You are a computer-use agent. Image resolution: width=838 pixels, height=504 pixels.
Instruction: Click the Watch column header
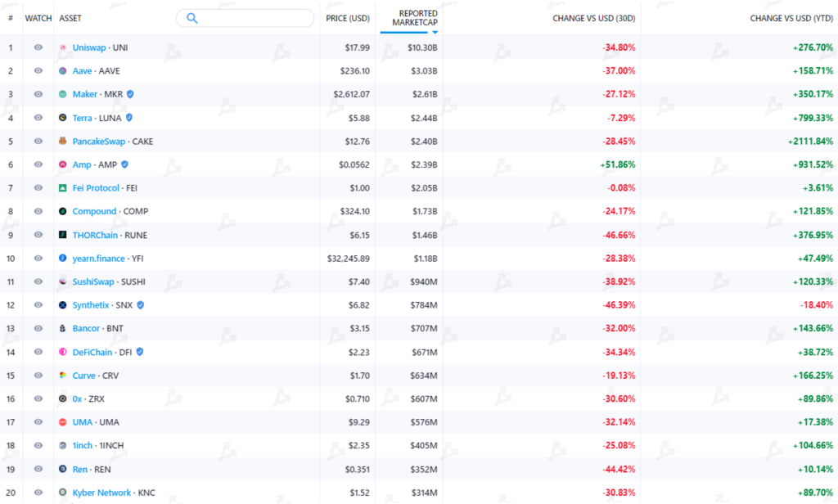click(x=38, y=18)
